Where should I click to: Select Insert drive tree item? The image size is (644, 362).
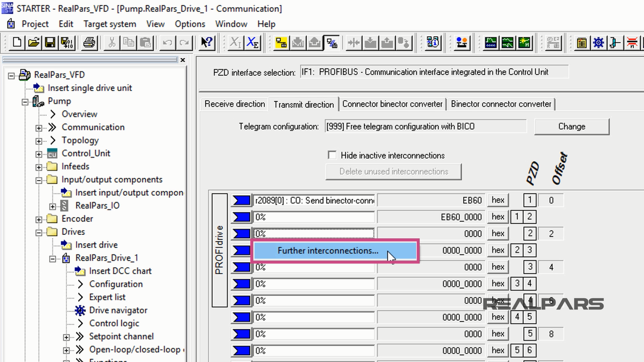[96, 245]
